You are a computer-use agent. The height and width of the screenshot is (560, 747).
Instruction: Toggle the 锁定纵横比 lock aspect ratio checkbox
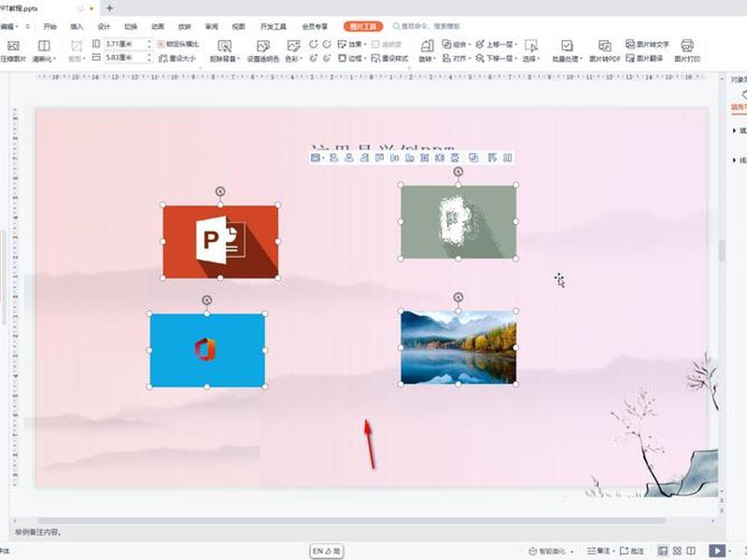[177, 44]
